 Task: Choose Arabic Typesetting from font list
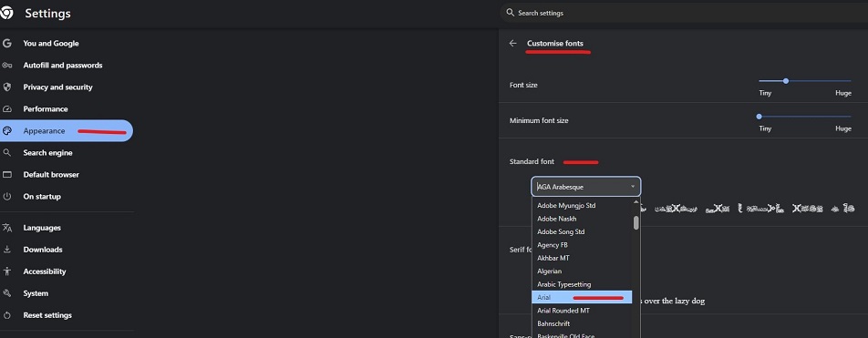pyautogui.click(x=583, y=284)
